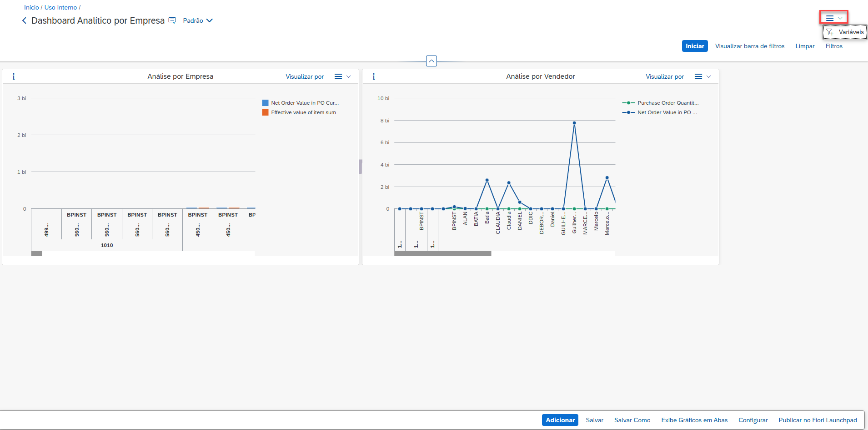This screenshot has width=868, height=430.
Task: Toggle the Net Order Value legend swatch
Action: (265, 103)
